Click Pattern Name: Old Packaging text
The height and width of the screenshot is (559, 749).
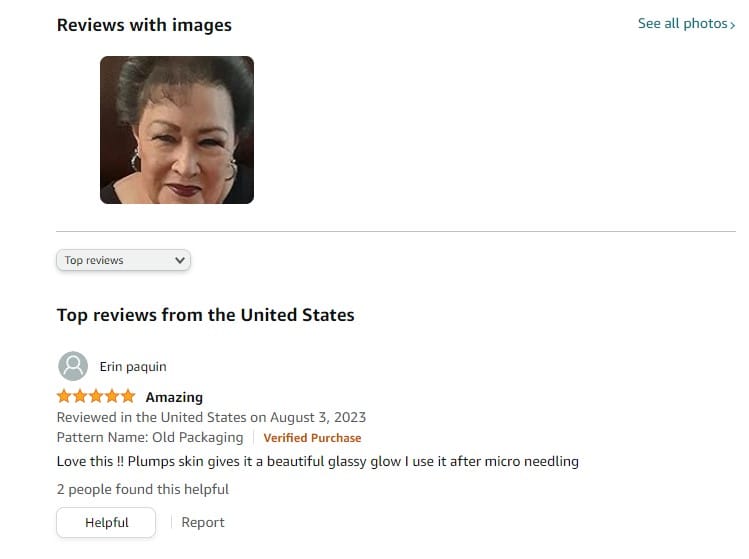(150, 438)
